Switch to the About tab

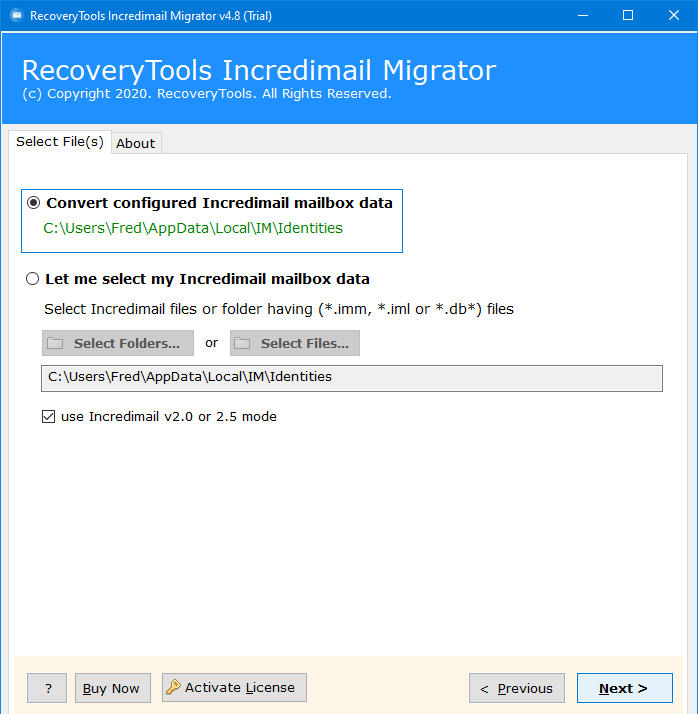tap(136, 143)
